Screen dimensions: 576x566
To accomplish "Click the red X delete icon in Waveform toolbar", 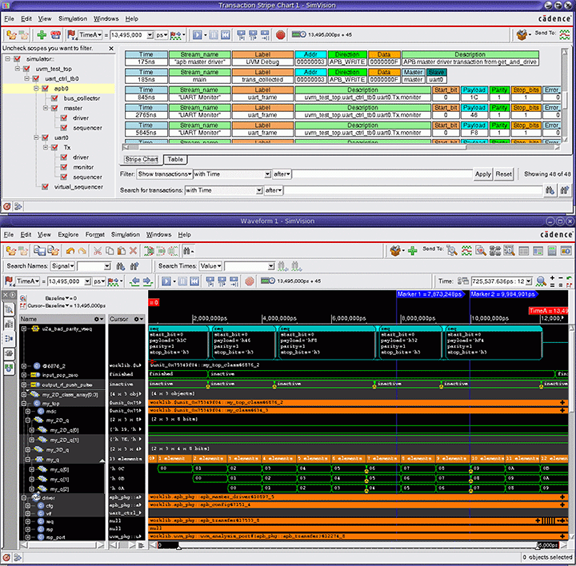I will [133, 251].
